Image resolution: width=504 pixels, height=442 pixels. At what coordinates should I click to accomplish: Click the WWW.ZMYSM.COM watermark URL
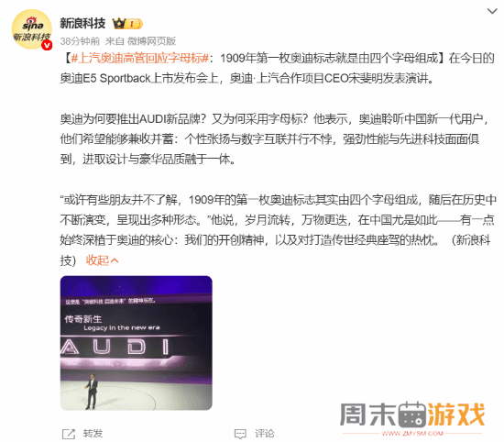click(x=412, y=434)
